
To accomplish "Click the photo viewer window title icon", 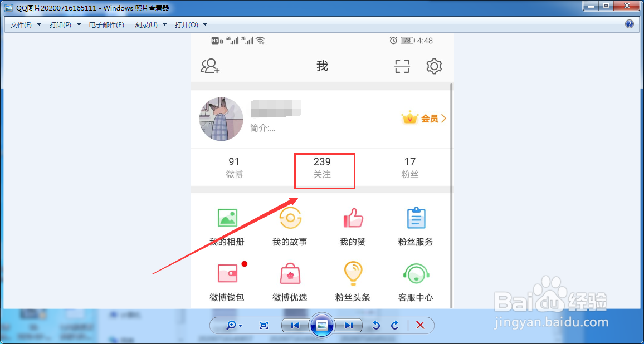I will 8,8.
